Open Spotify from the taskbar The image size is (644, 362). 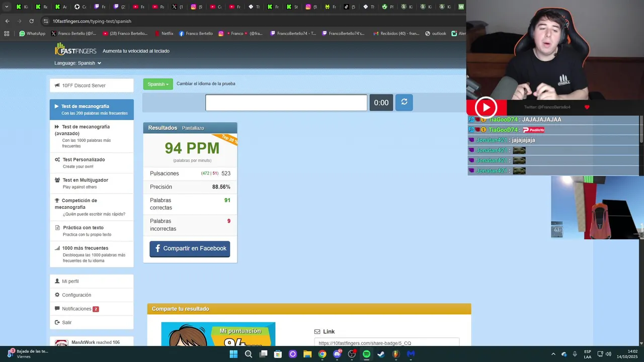tap(366, 354)
